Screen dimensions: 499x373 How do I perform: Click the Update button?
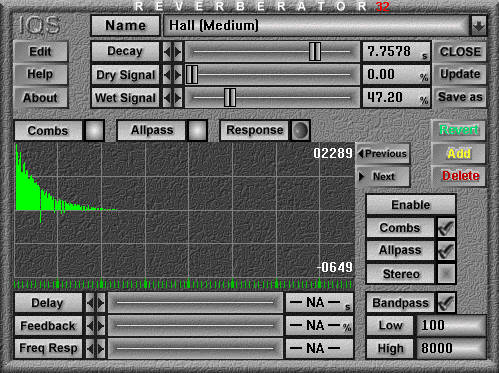[460, 74]
